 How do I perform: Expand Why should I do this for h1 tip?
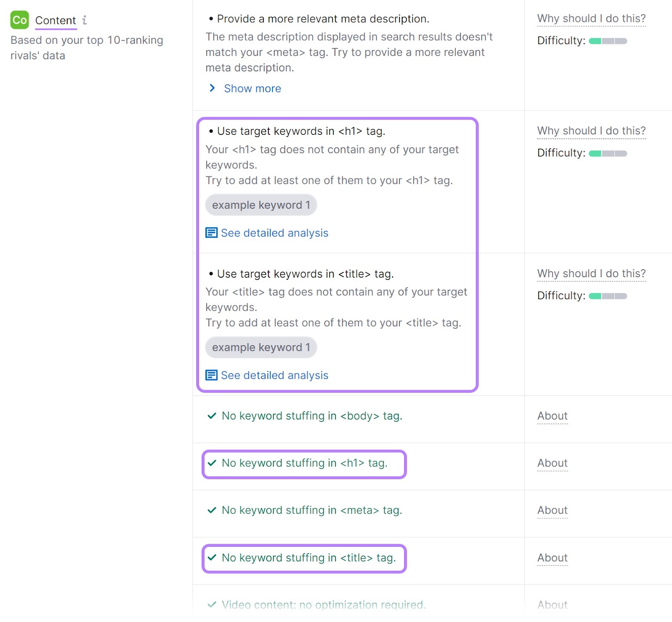[x=591, y=131]
